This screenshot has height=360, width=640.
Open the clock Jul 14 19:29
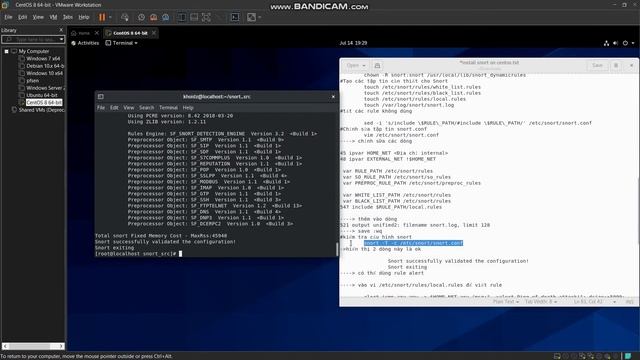pyautogui.click(x=353, y=43)
